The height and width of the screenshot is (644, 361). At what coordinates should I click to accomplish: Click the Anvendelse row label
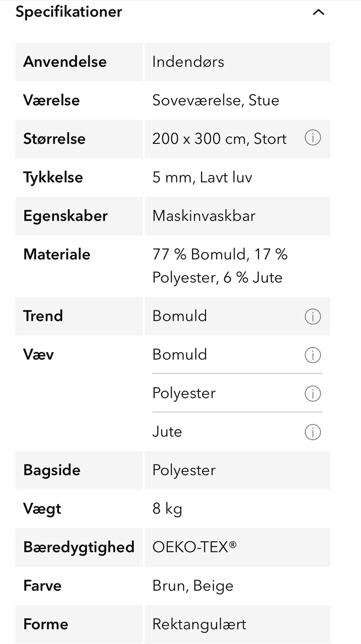[65, 62]
